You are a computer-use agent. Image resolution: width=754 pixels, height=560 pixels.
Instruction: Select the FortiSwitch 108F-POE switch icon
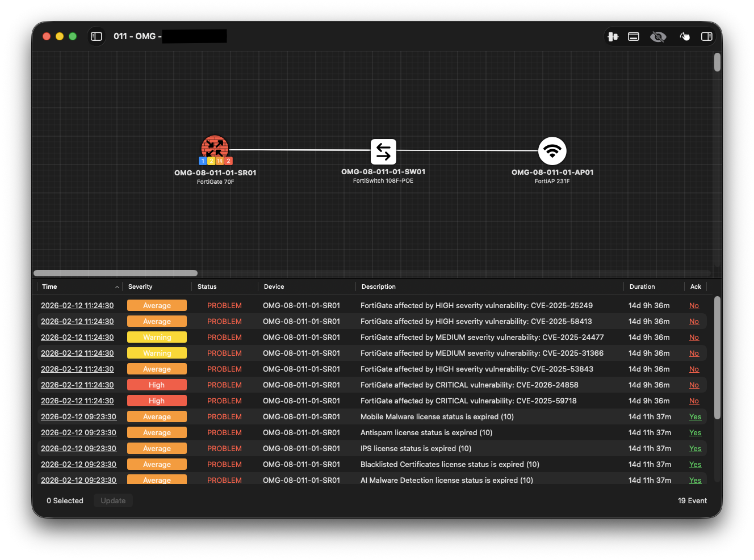pos(383,151)
